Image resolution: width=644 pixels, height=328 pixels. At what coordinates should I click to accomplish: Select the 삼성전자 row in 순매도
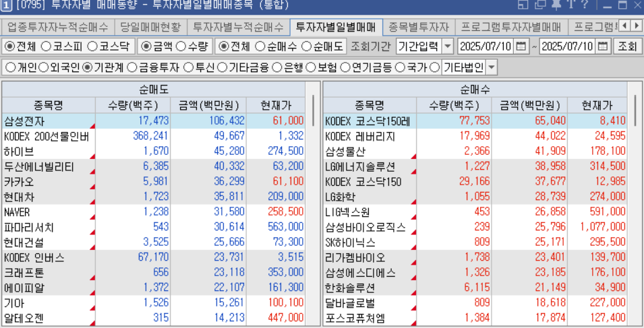pyautogui.click(x=154, y=121)
